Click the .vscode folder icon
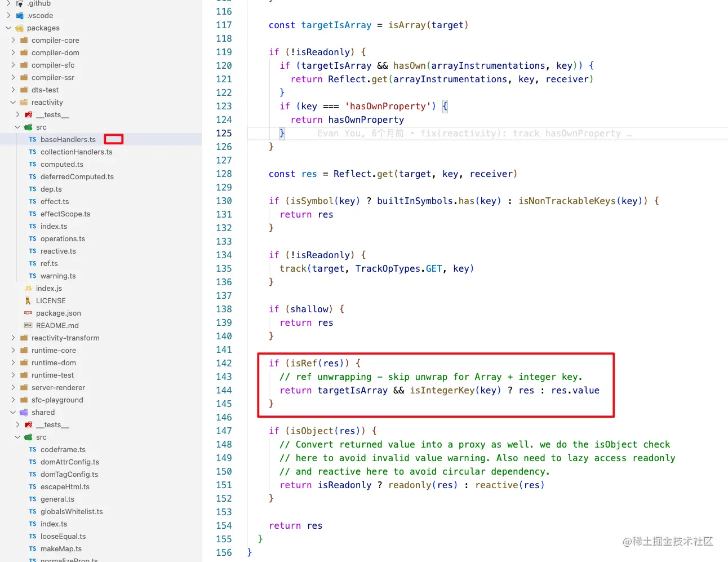The width and height of the screenshot is (728, 562). pos(20,16)
